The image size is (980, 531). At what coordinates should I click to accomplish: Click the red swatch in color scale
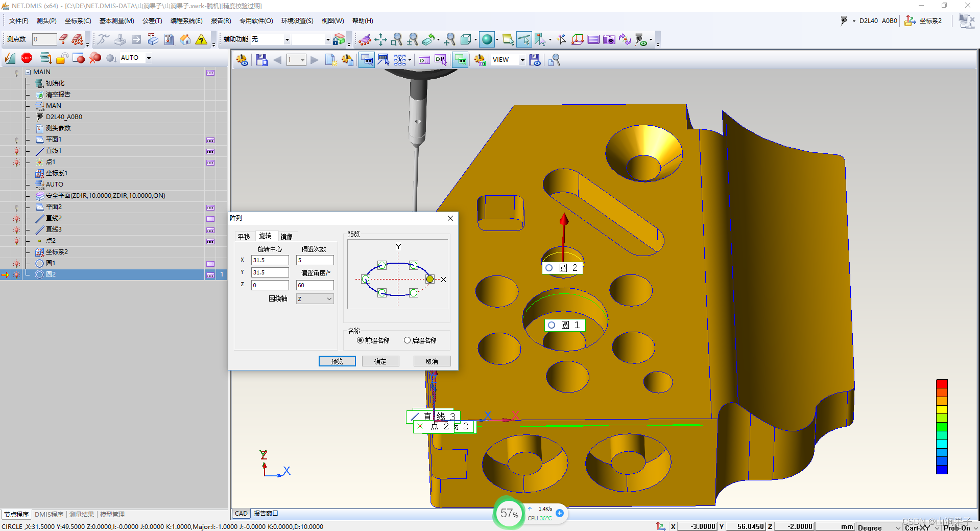942,384
